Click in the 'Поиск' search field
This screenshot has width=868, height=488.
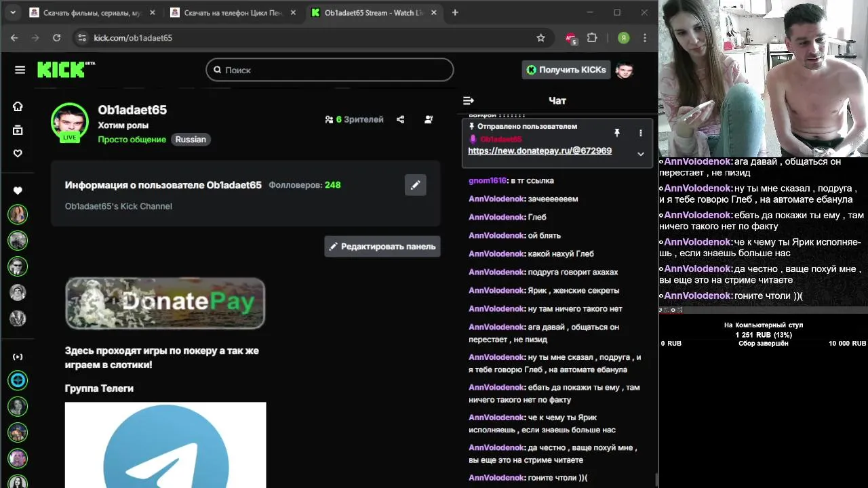tap(330, 70)
